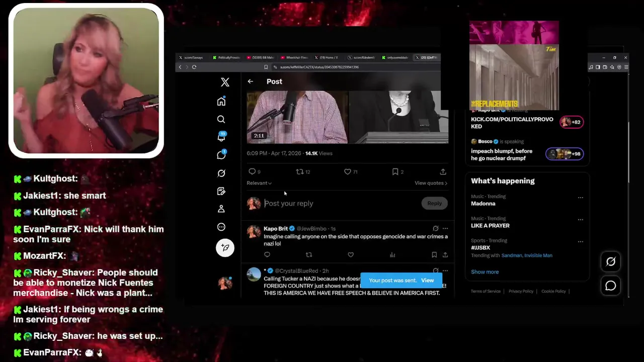Open the More circle icon in sidebar
644x362 pixels.
coord(221,227)
